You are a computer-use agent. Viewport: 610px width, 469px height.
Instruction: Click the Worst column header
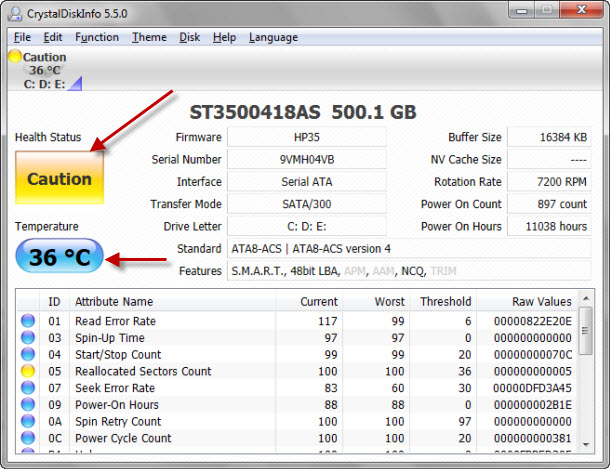(376, 302)
